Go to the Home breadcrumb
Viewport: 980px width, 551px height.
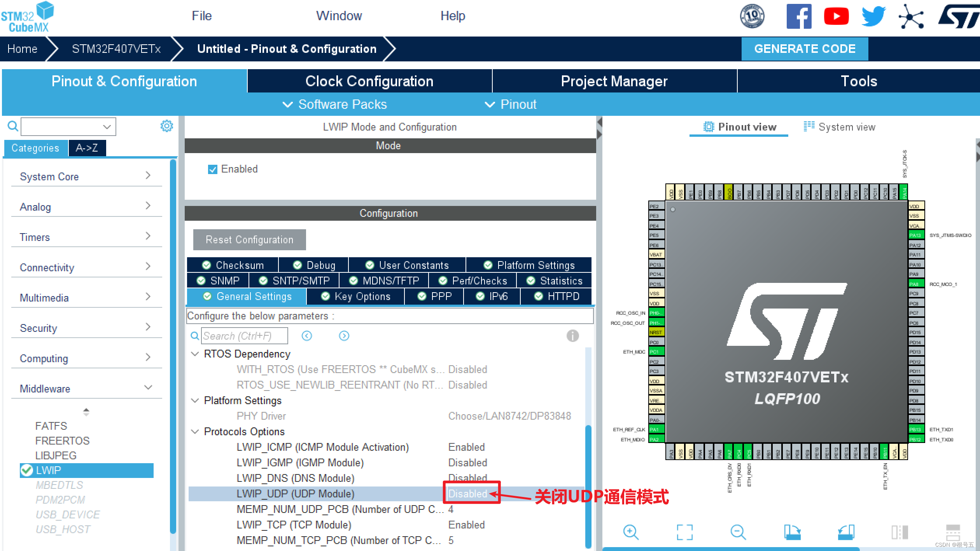coord(22,49)
